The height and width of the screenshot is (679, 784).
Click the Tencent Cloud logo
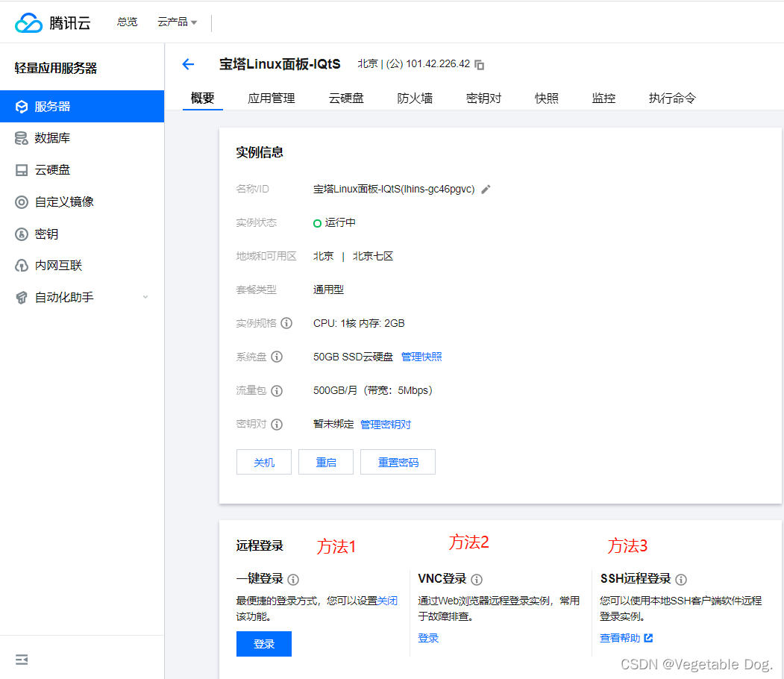52,23
